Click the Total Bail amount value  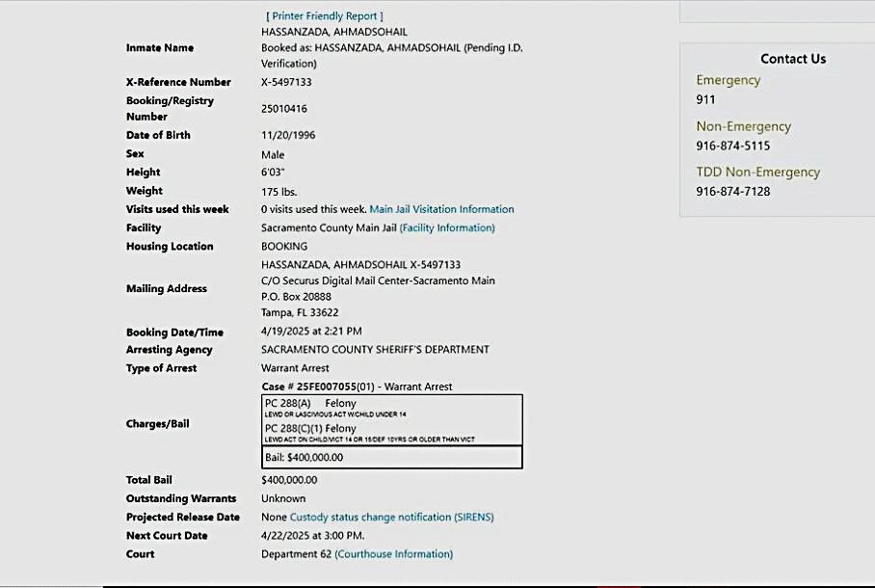click(x=289, y=480)
